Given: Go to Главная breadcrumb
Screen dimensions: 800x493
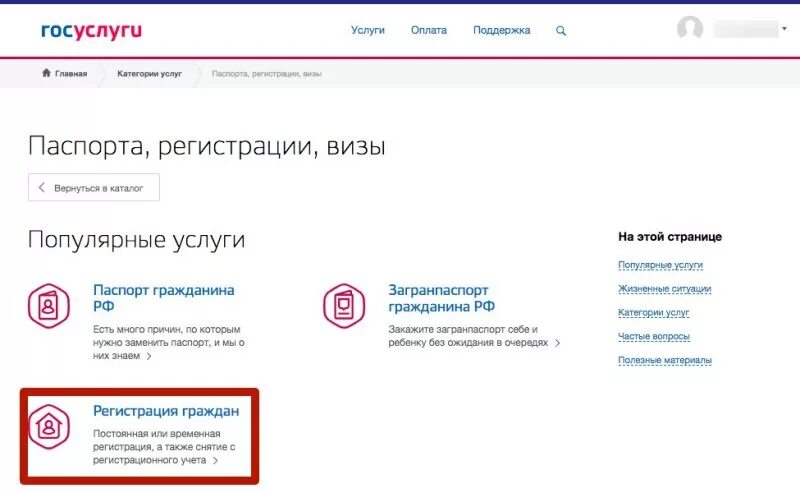Looking at the screenshot, I should tap(71, 73).
